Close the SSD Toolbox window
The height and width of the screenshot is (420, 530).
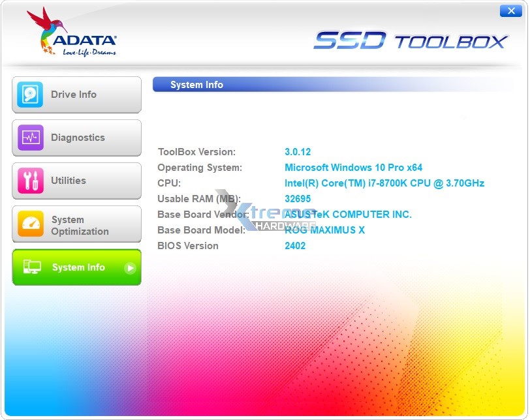[x=511, y=10]
